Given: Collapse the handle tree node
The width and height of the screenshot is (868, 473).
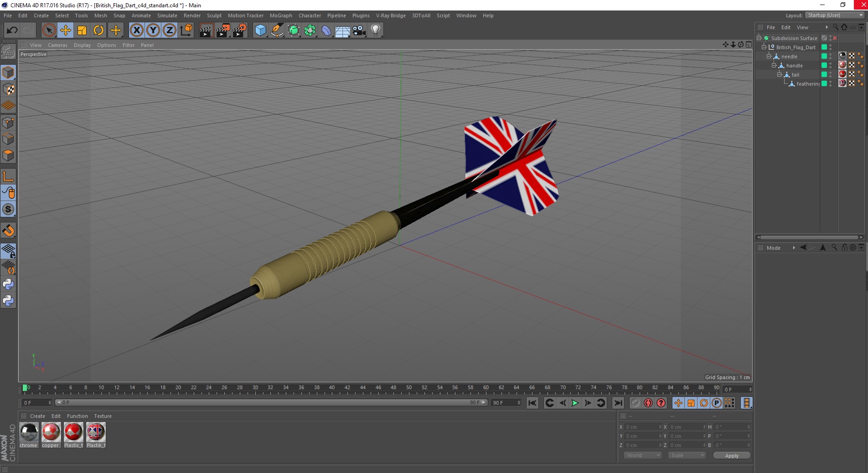Looking at the screenshot, I should [774, 65].
